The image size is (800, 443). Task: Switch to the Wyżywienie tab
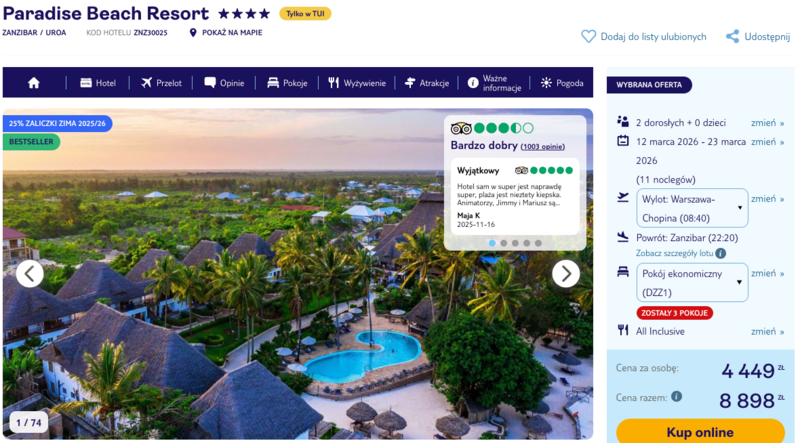[x=356, y=83]
